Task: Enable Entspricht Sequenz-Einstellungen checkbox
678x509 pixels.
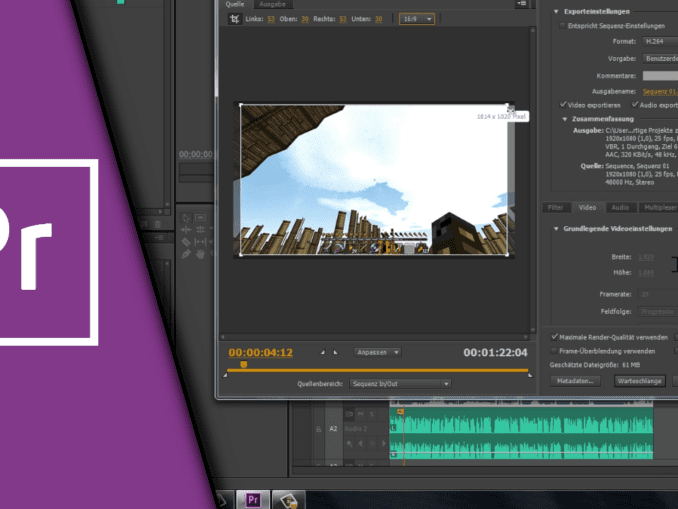Action: 561,26
